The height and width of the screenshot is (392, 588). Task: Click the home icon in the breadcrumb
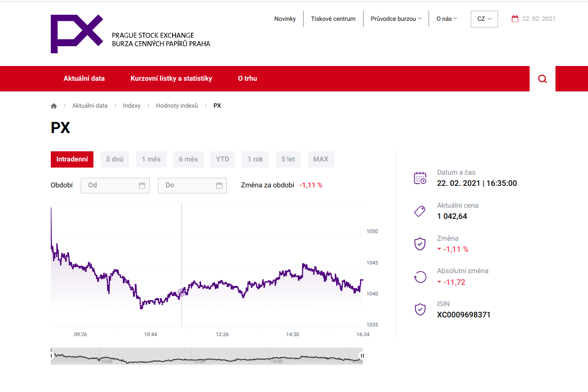click(53, 105)
